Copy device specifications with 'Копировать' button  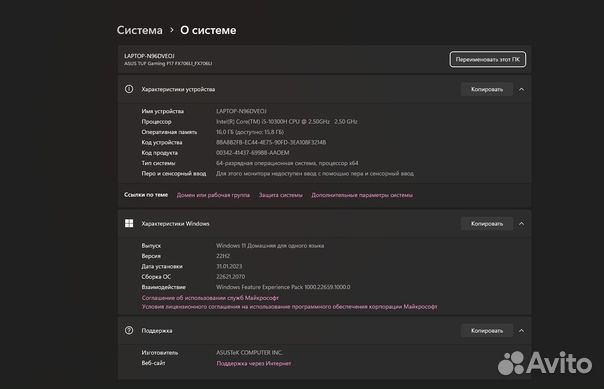pos(487,89)
